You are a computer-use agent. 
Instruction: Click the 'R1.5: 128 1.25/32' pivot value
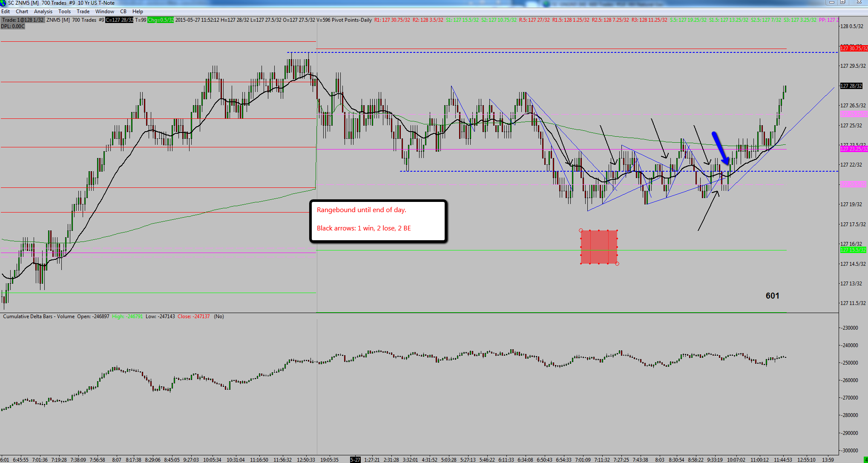(x=571, y=20)
